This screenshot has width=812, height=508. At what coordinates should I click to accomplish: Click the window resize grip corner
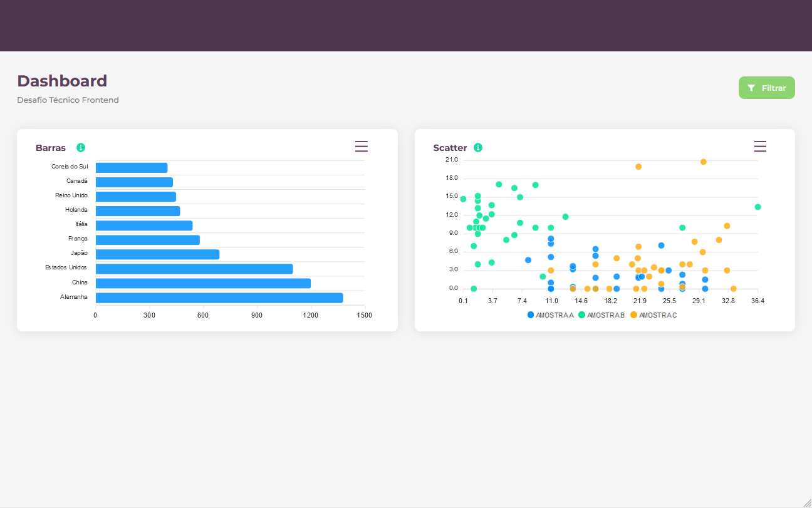click(x=808, y=504)
